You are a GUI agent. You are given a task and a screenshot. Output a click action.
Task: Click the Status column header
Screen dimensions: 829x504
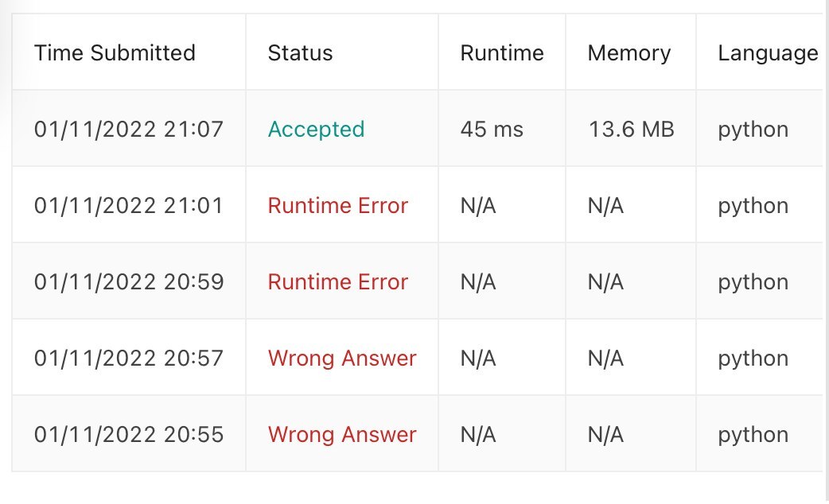click(300, 52)
